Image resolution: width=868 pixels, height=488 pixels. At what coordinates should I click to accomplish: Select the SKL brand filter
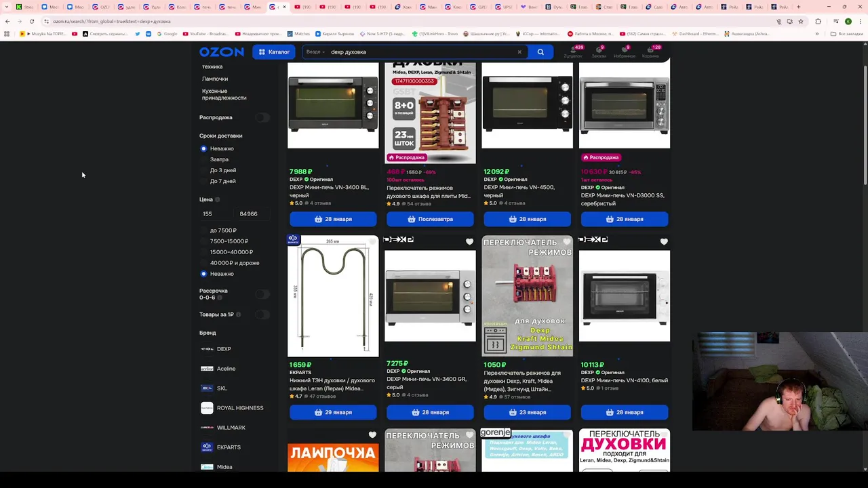(214, 388)
